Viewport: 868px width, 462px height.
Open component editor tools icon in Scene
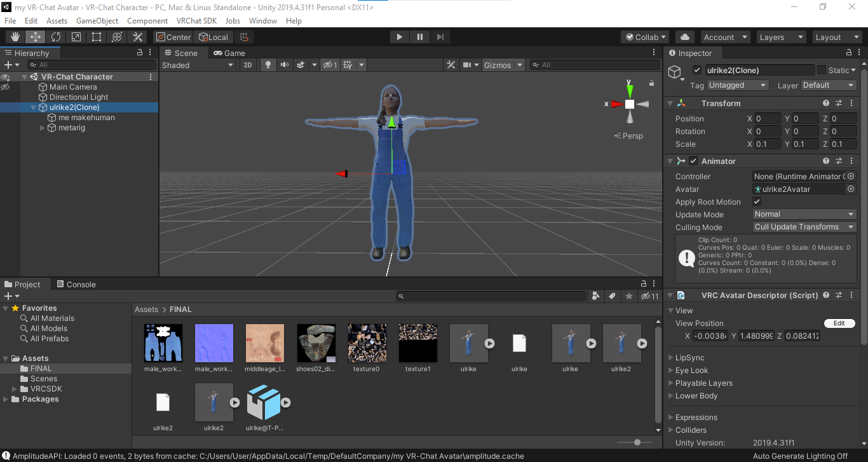(x=451, y=65)
